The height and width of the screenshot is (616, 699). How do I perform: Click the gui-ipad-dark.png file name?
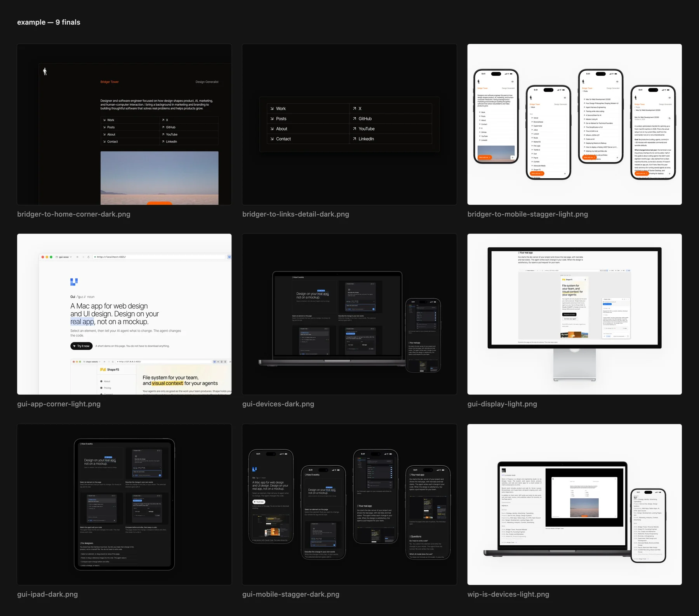47,594
